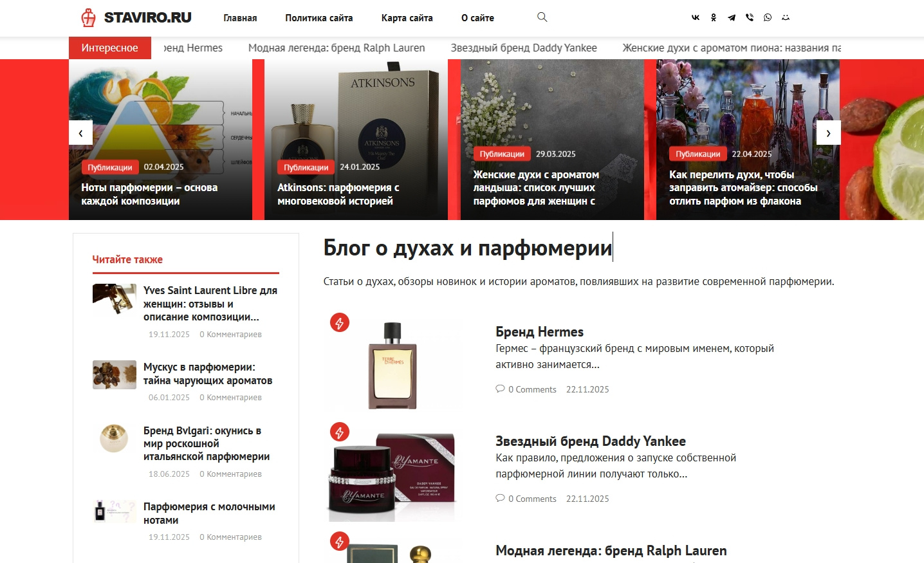Viewport: 924px width, 563px height.
Task: Click Публикации tag on ландыша slide
Action: tap(502, 154)
